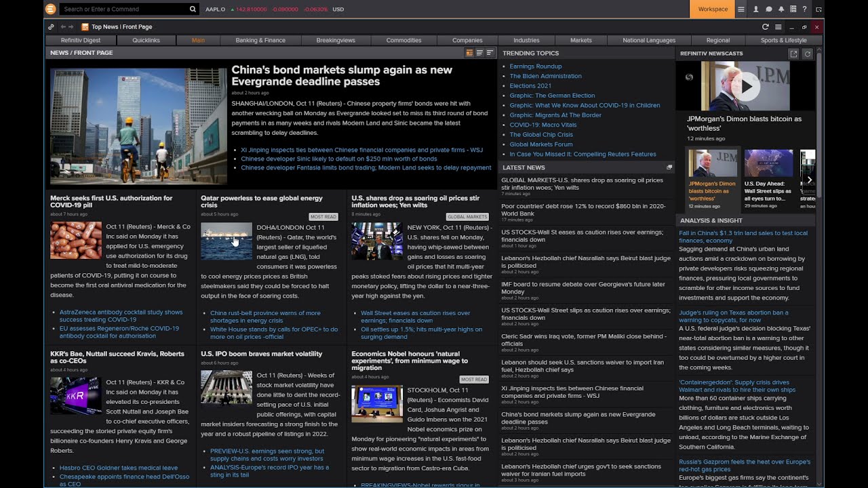Refresh the Refinitiv Newscasts panel

pyautogui.click(x=808, y=54)
